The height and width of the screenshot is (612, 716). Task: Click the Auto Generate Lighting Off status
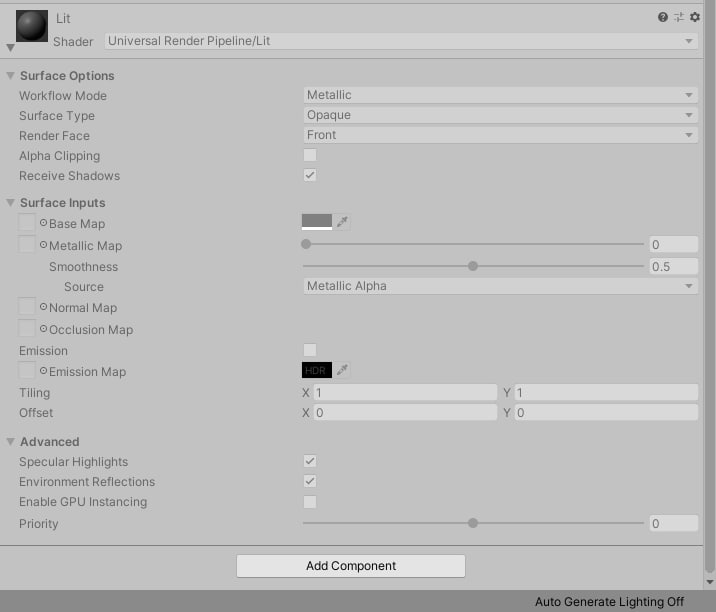[x=609, y=602]
